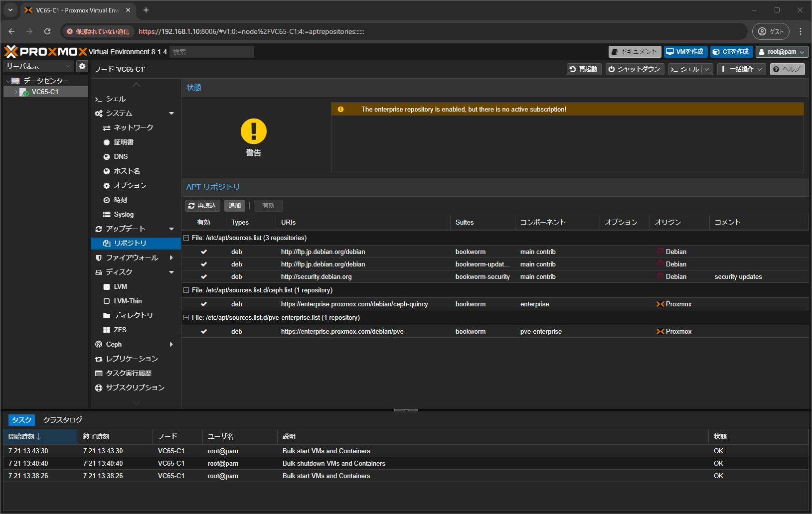Image resolution: width=812 pixels, height=514 pixels.
Task: Toggle enabled check on bookworm-updates row
Action: tap(204, 264)
